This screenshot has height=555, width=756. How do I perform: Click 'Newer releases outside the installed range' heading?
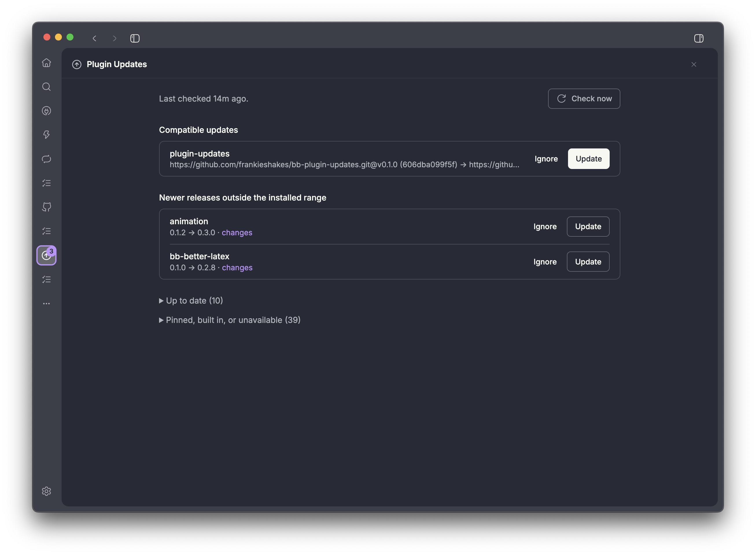click(242, 198)
